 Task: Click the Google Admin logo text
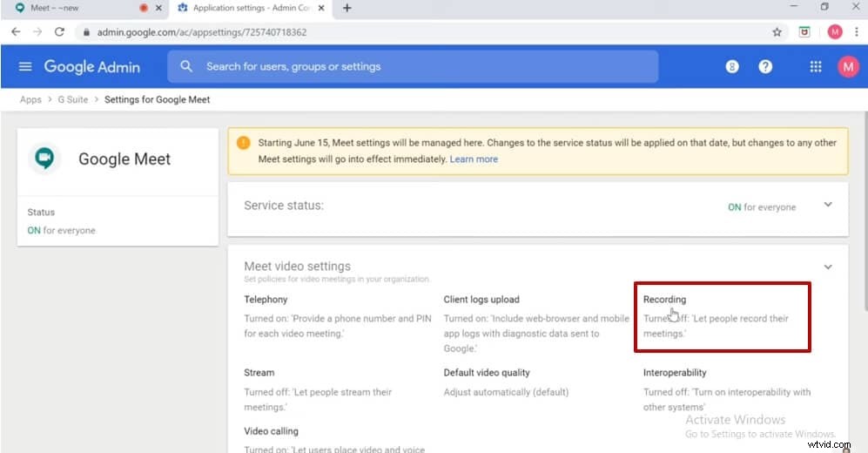tap(92, 66)
